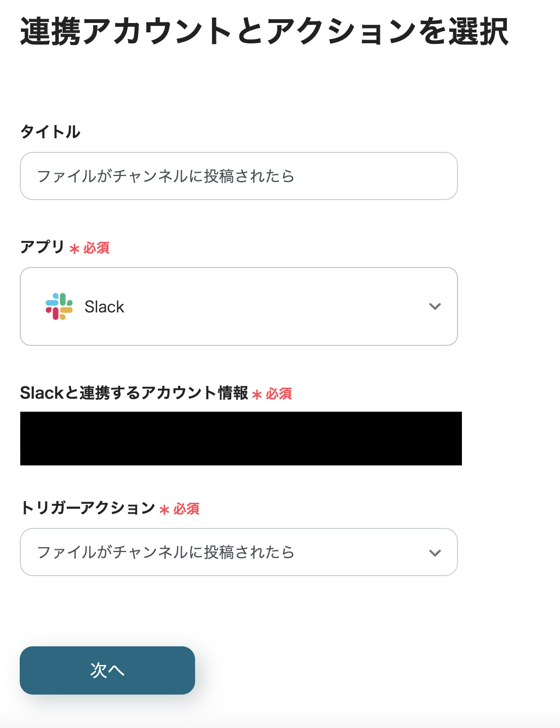
Task: Click the red asterisk next to アプリ
Action: (75, 249)
